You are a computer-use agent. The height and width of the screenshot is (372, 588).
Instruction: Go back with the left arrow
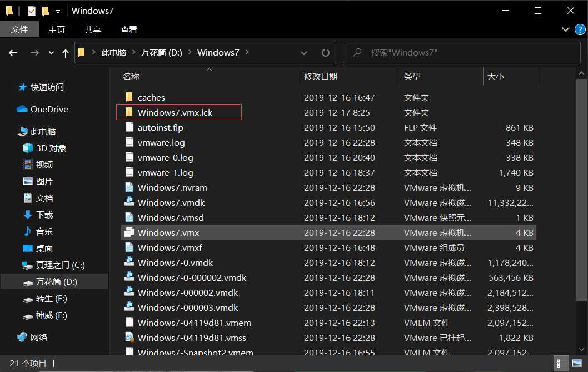click(x=13, y=53)
